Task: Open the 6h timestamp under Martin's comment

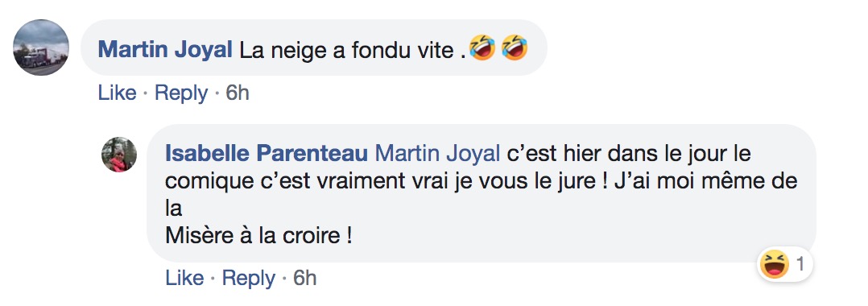Action: 238,93
